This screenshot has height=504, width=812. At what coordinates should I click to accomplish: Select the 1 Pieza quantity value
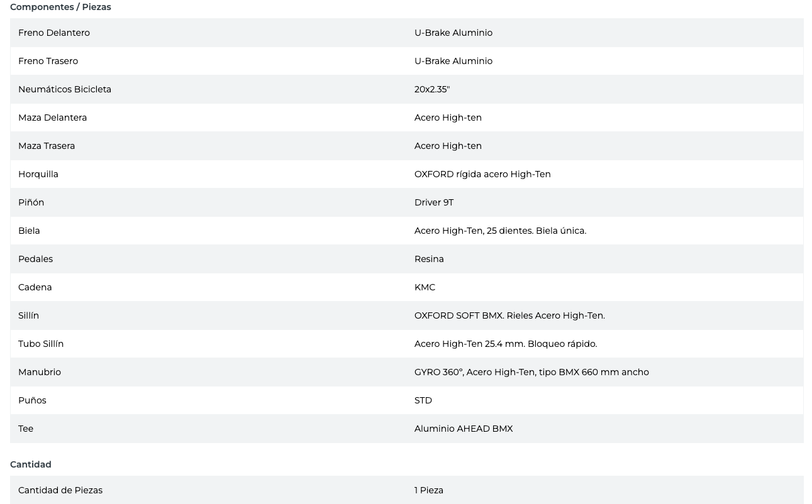coord(428,490)
